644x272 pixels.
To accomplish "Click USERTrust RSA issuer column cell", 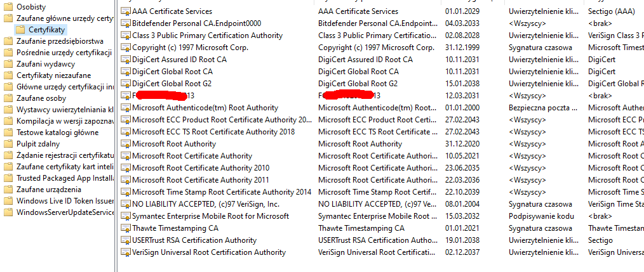I will (377, 240).
